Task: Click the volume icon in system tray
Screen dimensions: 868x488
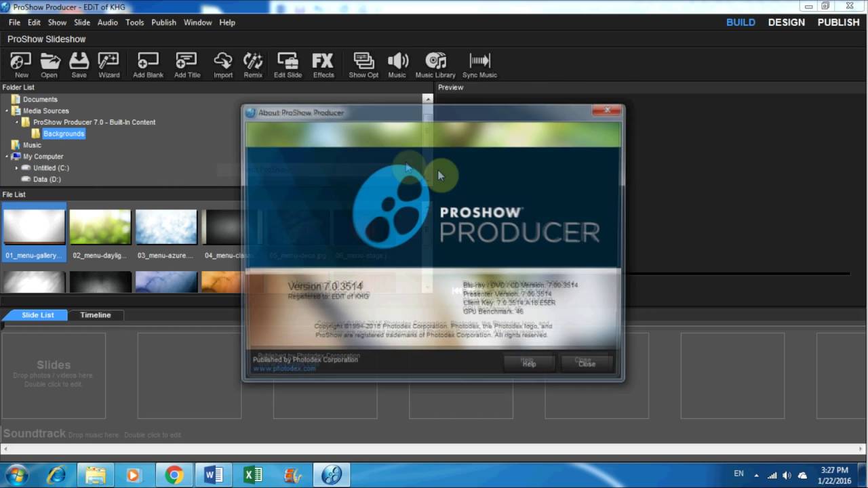Action: (x=787, y=475)
